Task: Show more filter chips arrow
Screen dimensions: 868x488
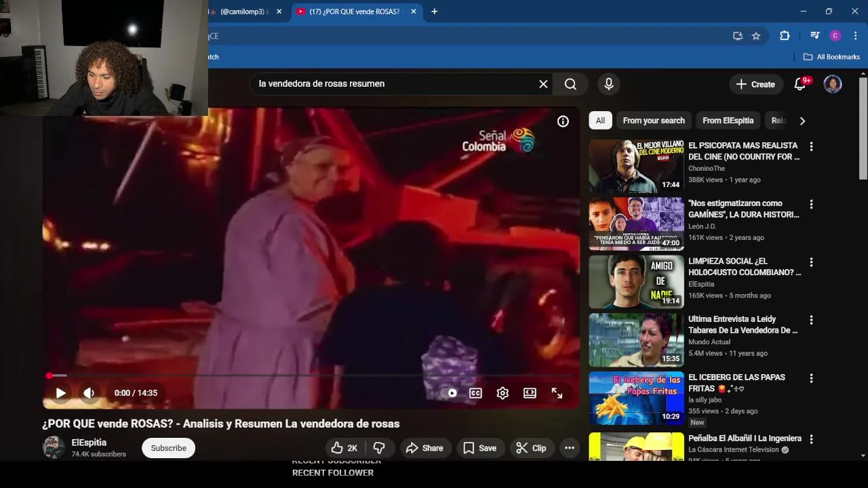Action: coord(802,121)
